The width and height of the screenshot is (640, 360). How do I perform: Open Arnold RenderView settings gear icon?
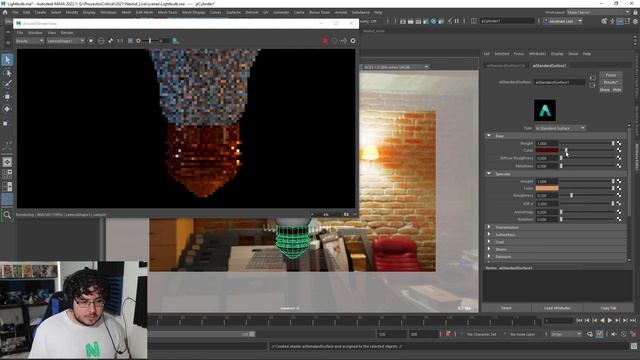click(x=353, y=41)
